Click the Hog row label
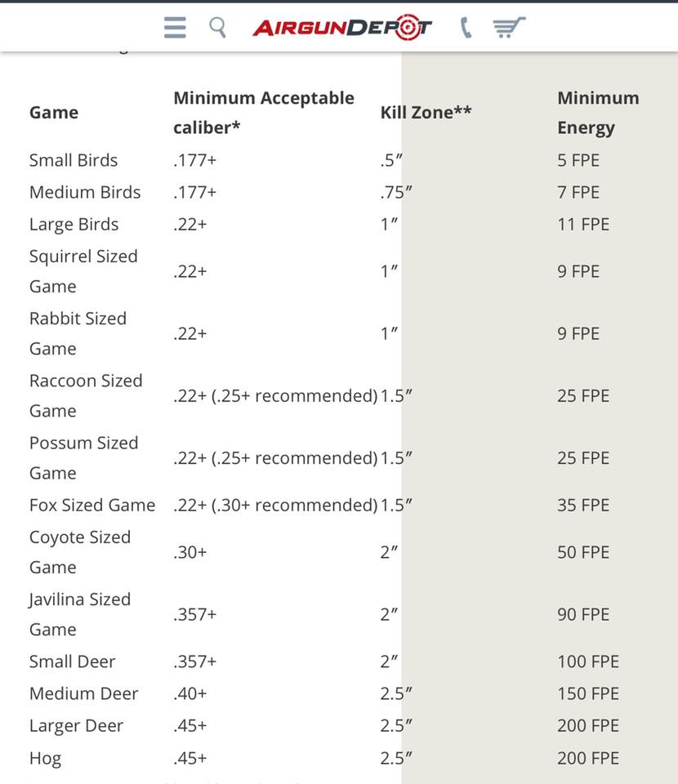Image resolution: width=678 pixels, height=784 pixels. point(46,759)
